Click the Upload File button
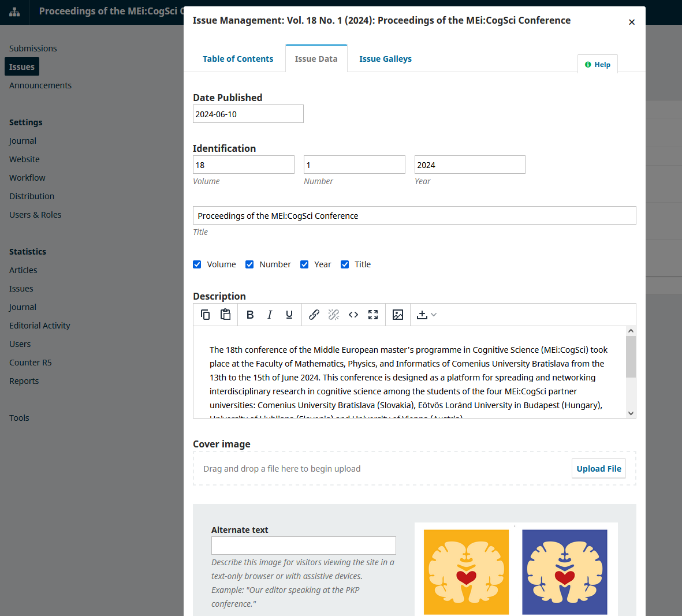This screenshot has width=682, height=616. [598, 469]
